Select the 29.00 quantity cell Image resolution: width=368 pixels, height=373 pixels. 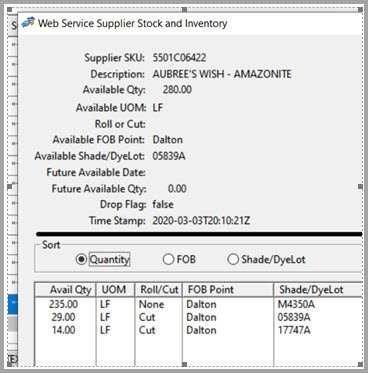(x=63, y=317)
